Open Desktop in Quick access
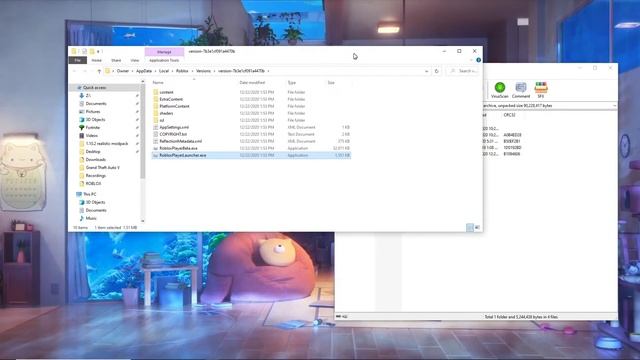This screenshot has height=360, width=640. (93, 151)
